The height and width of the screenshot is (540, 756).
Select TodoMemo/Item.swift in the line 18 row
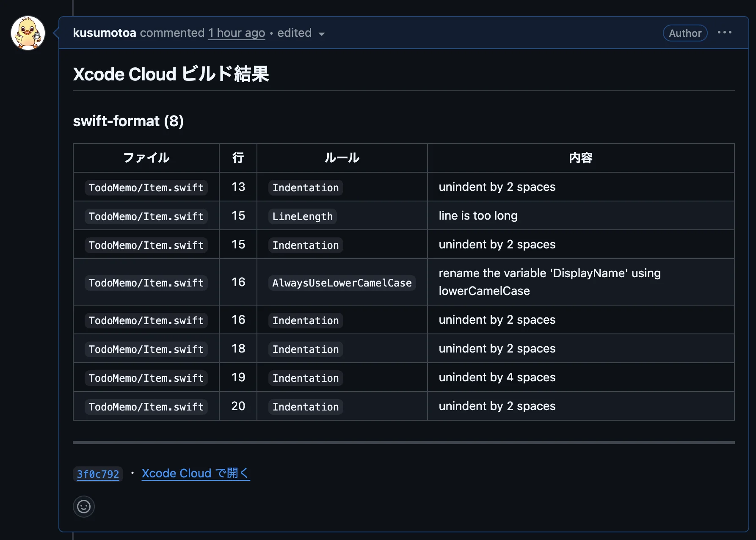point(146,349)
